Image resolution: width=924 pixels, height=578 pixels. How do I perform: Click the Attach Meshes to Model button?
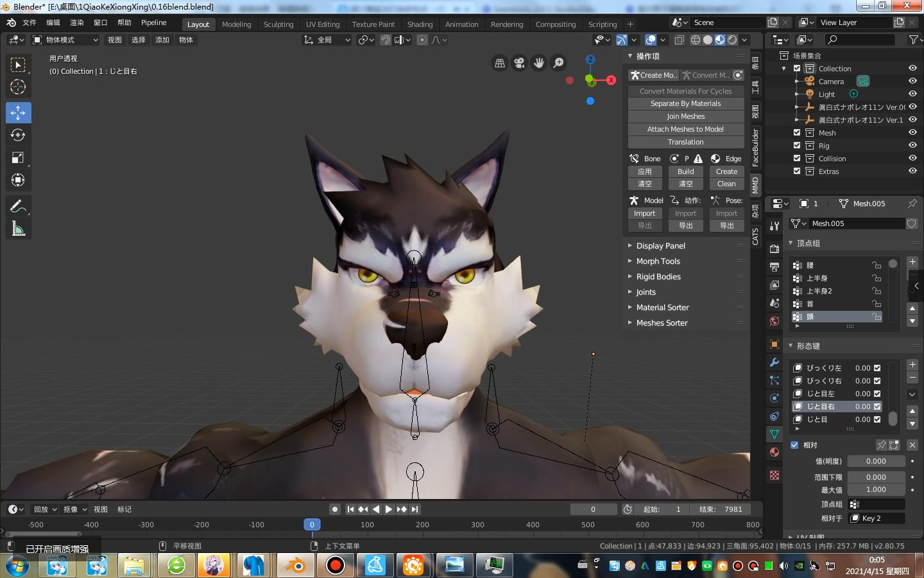(x=685, y=130)
